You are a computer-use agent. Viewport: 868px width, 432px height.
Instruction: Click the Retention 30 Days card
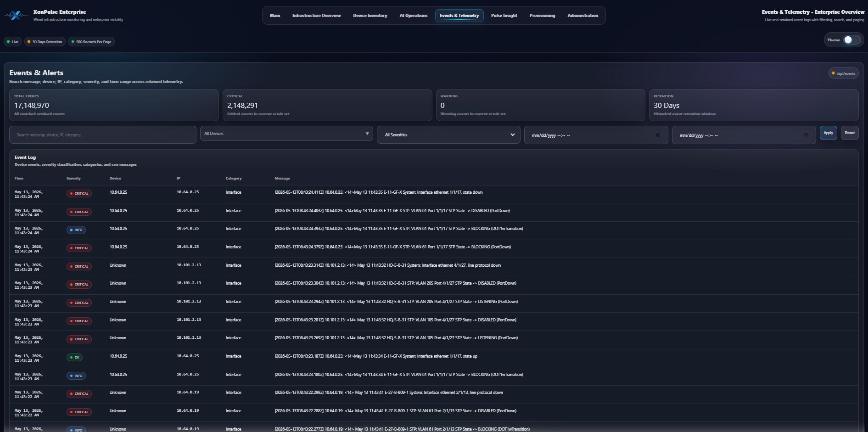point(753,105)
